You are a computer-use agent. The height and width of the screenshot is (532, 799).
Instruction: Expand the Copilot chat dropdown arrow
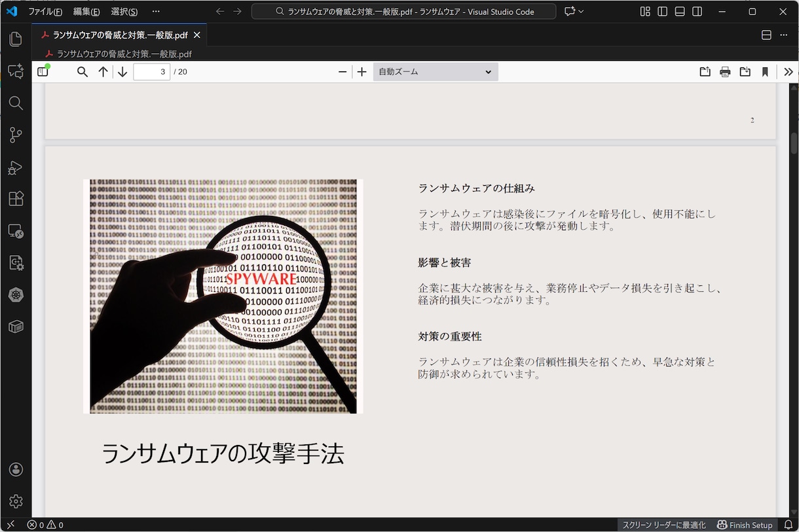[581, 12]
